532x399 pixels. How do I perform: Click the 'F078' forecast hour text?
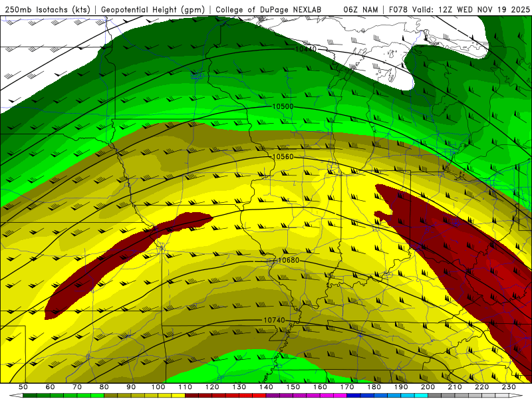(398, 10)
